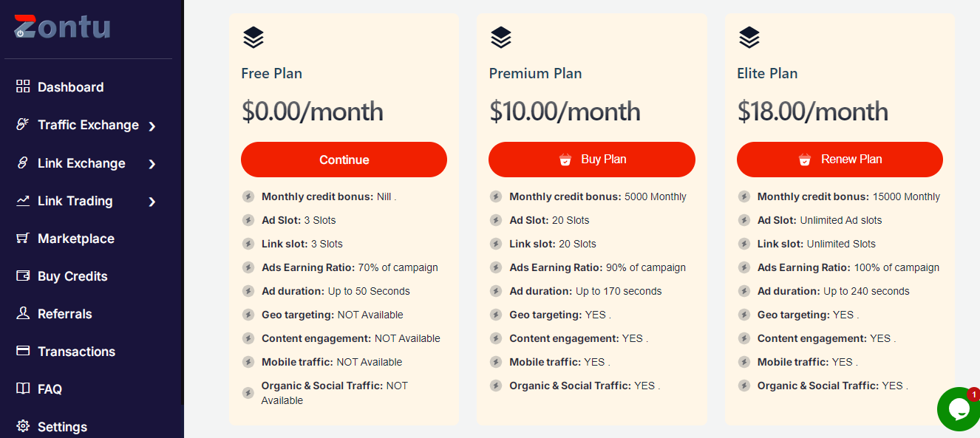Screen dimensions: 980x438
Task: Expand the Traffic Exchange submenu arrow
Action: pos(152,126)
